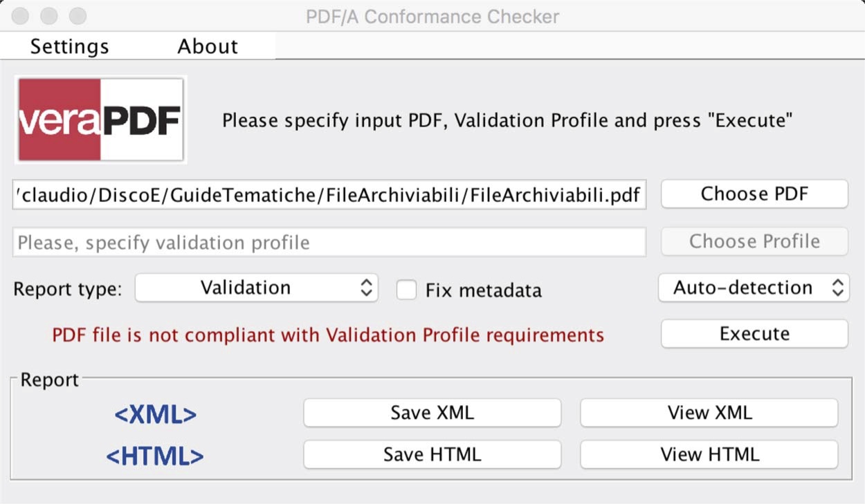Click the validation profile text field
Image resolution: width=865 pixels, height=504 pixels.
click(329, 243)
